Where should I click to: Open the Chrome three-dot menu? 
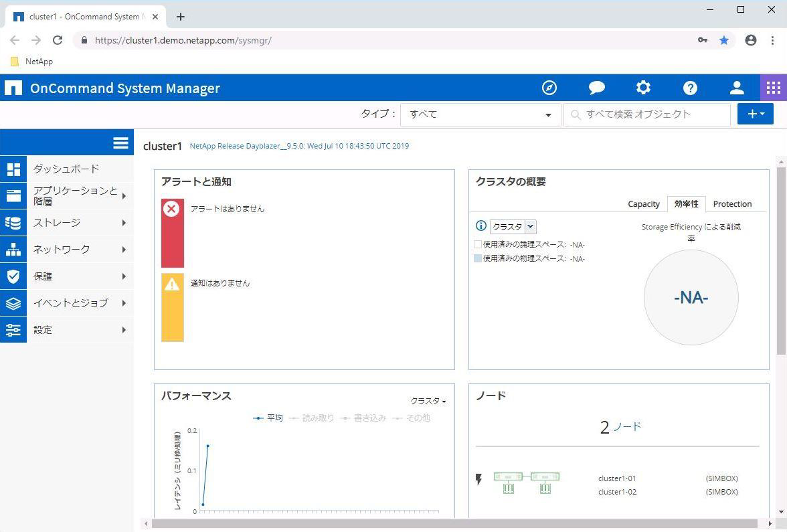click(772, 40)
